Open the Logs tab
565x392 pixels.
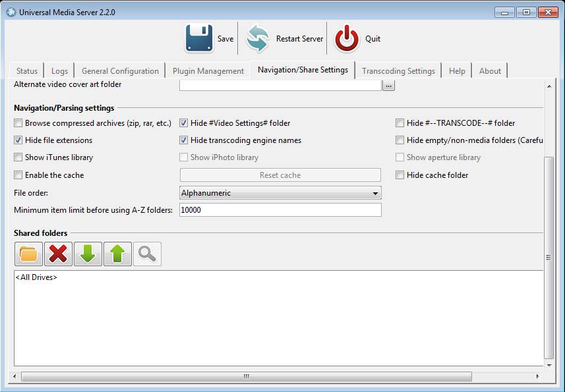point(59,71)
